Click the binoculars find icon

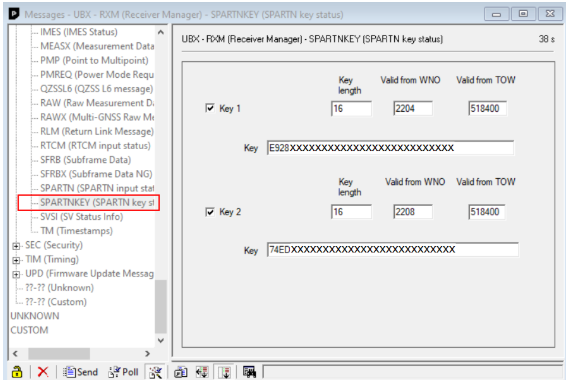(x=250, y=372)
